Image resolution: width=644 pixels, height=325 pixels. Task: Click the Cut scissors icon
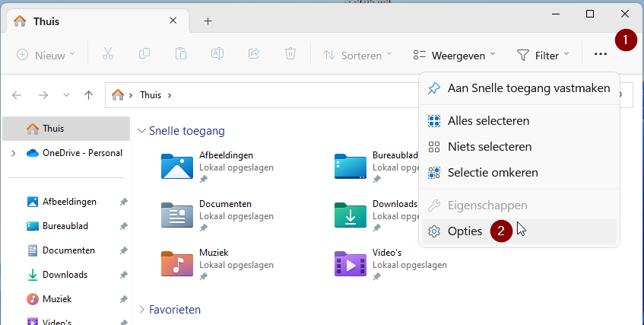click(108, 54)
